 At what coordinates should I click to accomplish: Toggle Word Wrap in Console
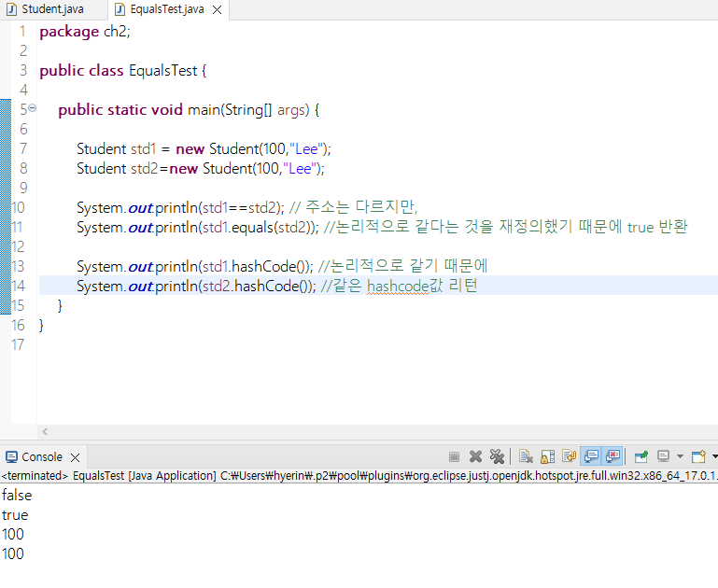coord(570,456)
